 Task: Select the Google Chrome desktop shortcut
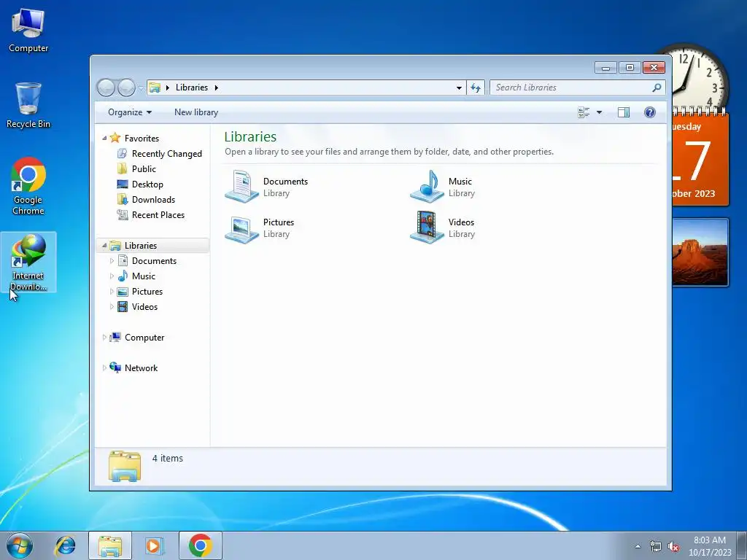[28, 186]
